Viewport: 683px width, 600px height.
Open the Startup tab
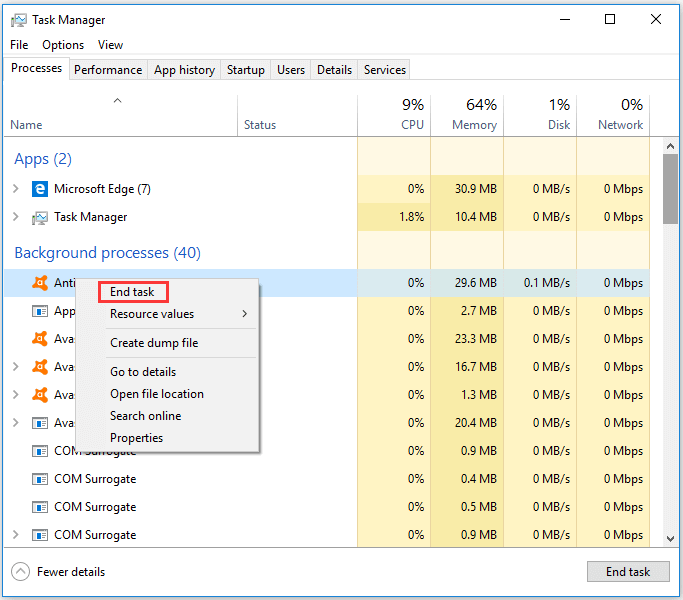pos(246,70)
